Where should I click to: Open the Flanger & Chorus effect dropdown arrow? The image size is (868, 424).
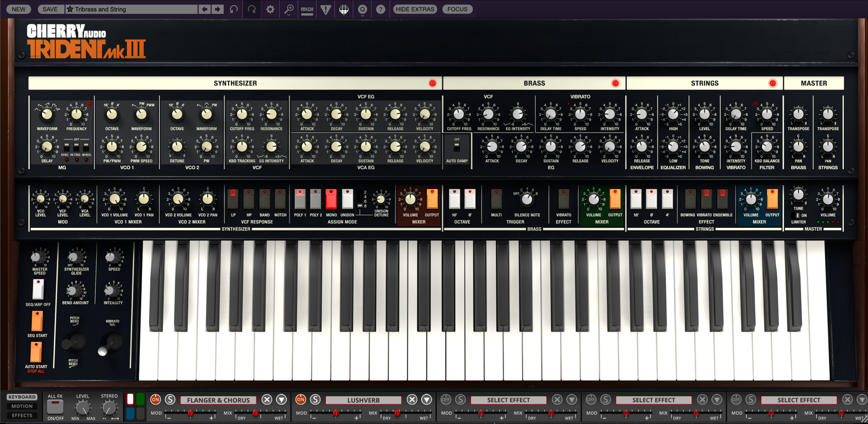pyautogui.click(x=281, y=400)
